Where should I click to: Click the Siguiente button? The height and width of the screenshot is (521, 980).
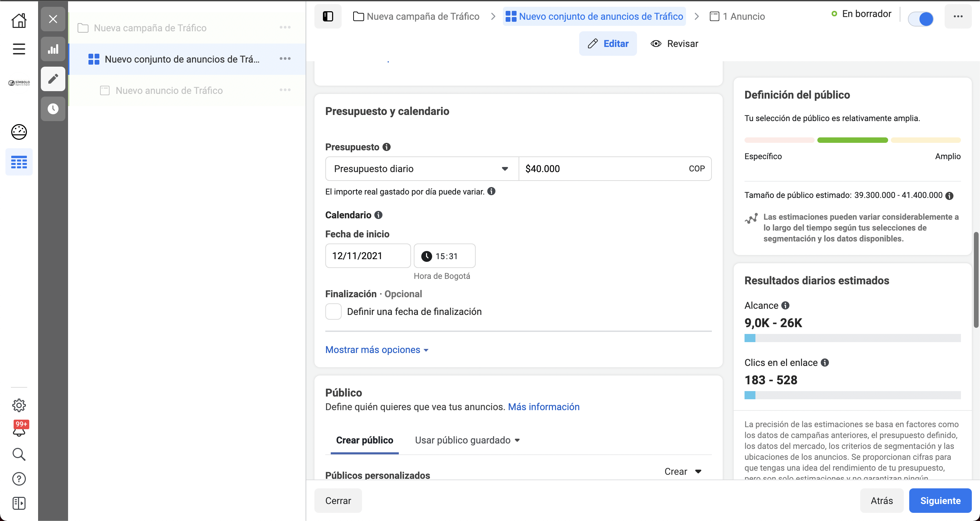tap(940, 501)
